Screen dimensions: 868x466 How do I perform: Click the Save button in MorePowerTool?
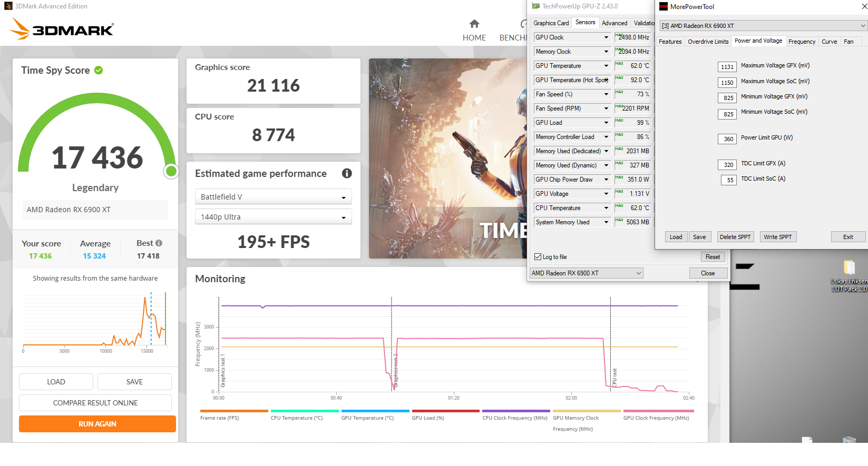(699, 237)
